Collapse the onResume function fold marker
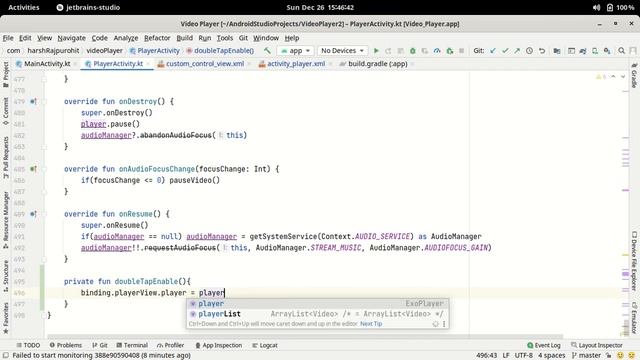640x360 pixels. tap(44, 214)
